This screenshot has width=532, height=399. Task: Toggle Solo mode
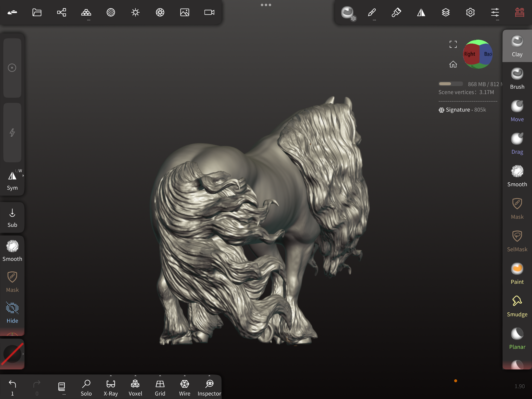click(x=86, y=387)
